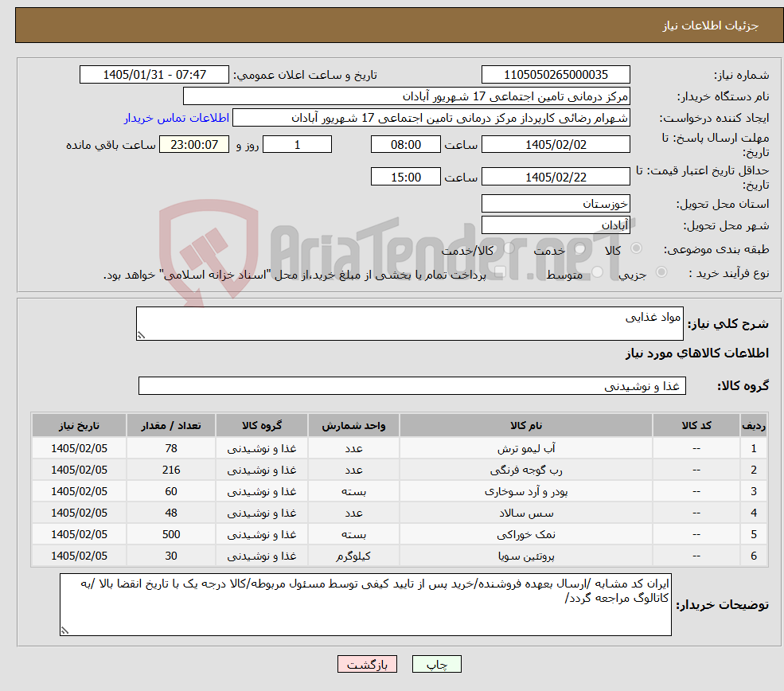
Task: Click quantity 216 in row 2
Action: pyautogui.click(x=171, y=470)
